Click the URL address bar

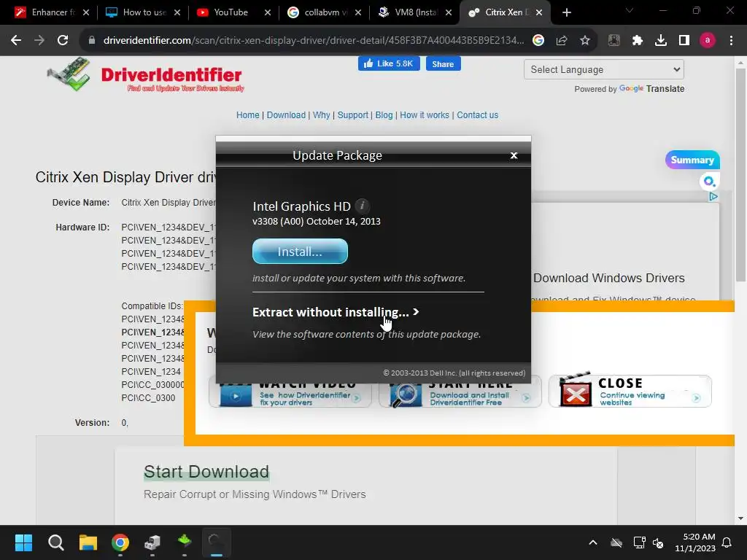[x=314, y=41]
